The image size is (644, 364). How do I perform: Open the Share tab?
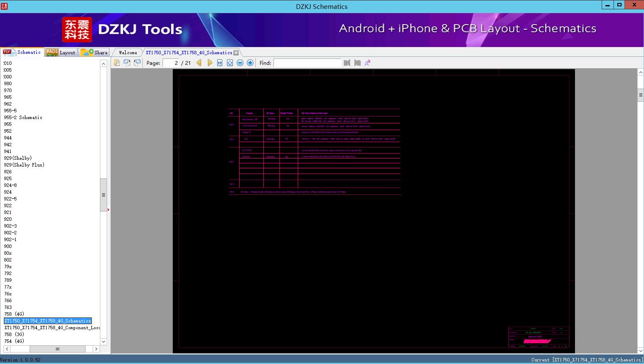(x=94, y=53)
